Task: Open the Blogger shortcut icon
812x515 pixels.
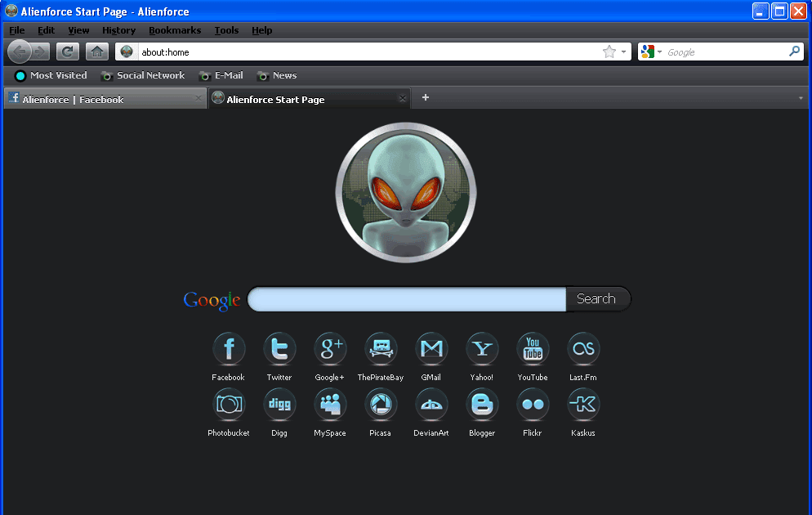Action: [482, 404]
